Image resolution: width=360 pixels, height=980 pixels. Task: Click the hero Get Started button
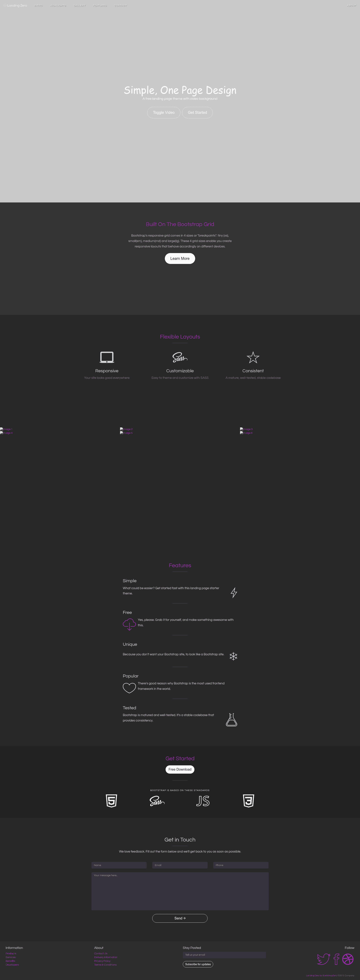coord(197,113)
